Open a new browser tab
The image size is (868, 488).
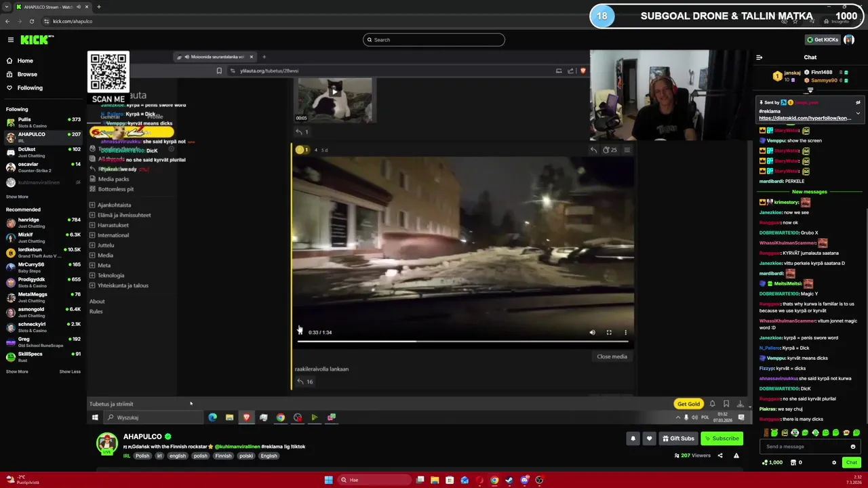coord(98,7)
